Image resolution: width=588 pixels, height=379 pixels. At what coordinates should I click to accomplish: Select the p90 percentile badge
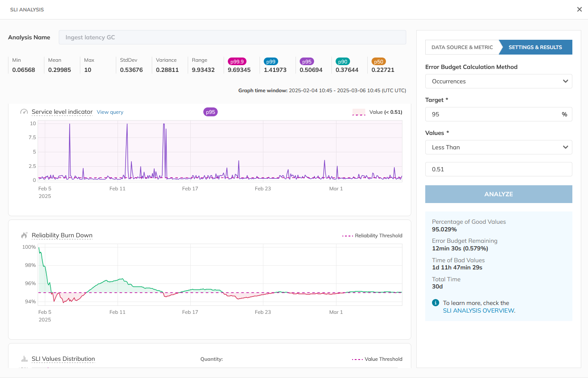point(342,62)
